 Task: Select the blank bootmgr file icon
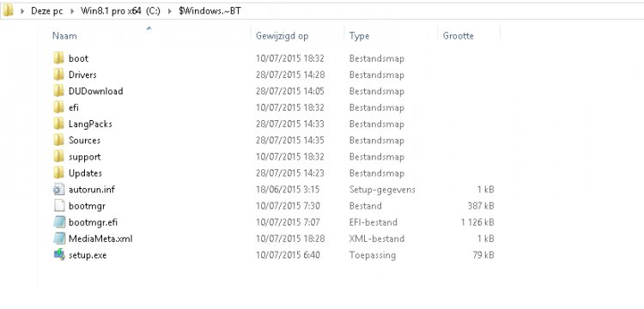pos(59,206)
